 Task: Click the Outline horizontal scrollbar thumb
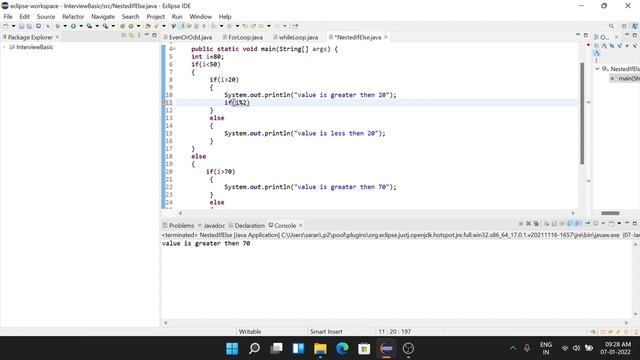(610, 213)
